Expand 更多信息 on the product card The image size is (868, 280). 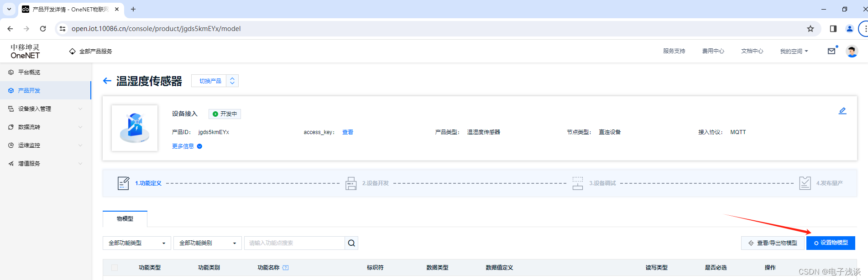187,146
